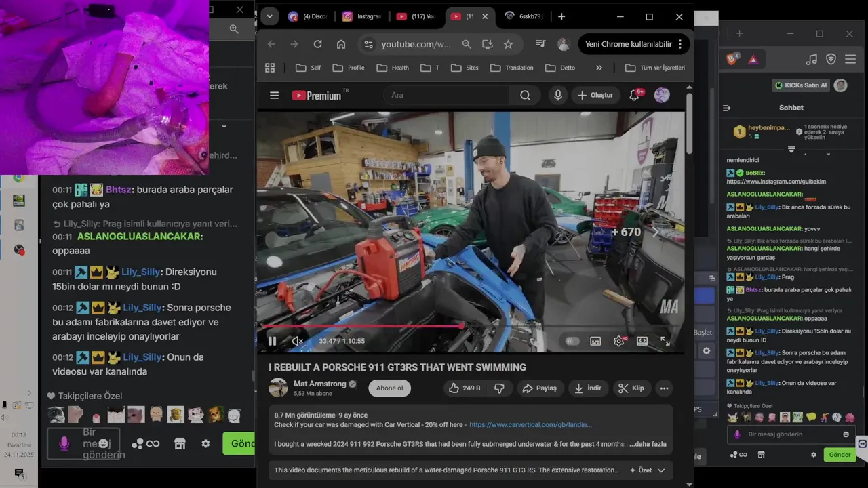The height and width of the screenshot is (488, 868).
Task: Open Chrome apps grid shortcut
Action: tap(270, 68)
